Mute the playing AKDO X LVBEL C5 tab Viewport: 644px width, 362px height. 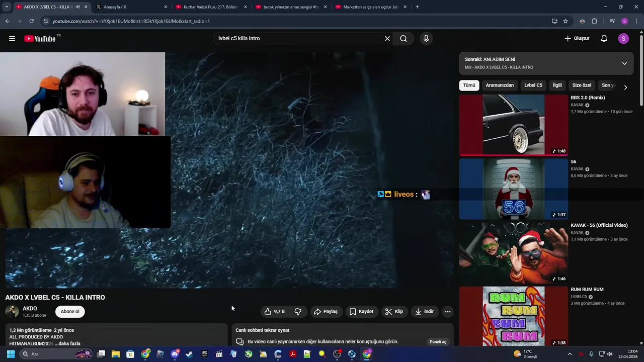(x=77, y=7)
